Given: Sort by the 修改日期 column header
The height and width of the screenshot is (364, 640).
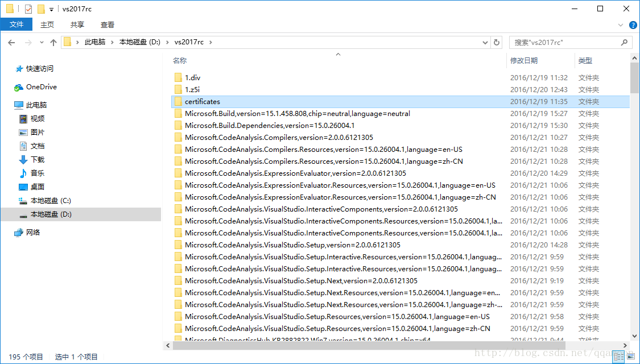Looking at the screenshot, I should pos(524,60).
